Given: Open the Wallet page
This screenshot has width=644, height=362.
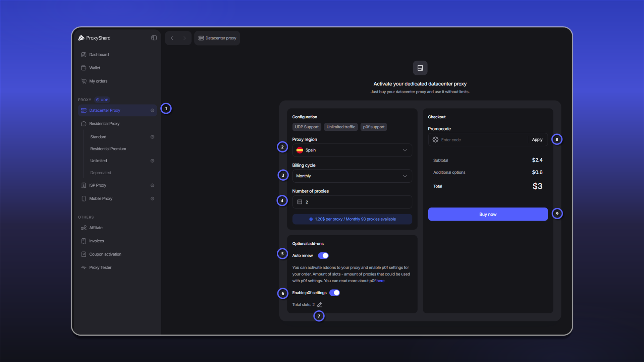Looking at the screenshot, I should [117, 68].
